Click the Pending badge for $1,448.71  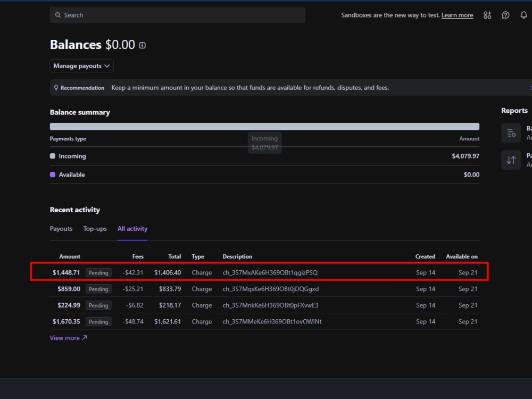[x=98, y=273]
